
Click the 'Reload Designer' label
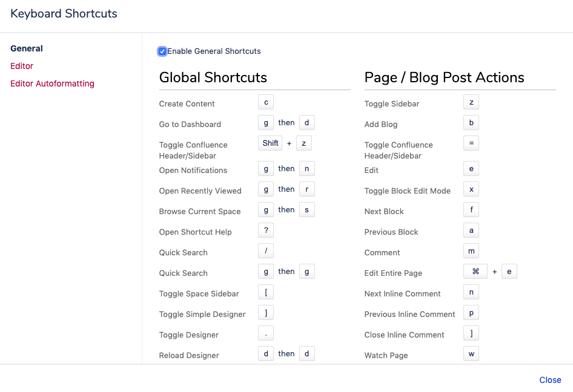[x=189, y=355]
